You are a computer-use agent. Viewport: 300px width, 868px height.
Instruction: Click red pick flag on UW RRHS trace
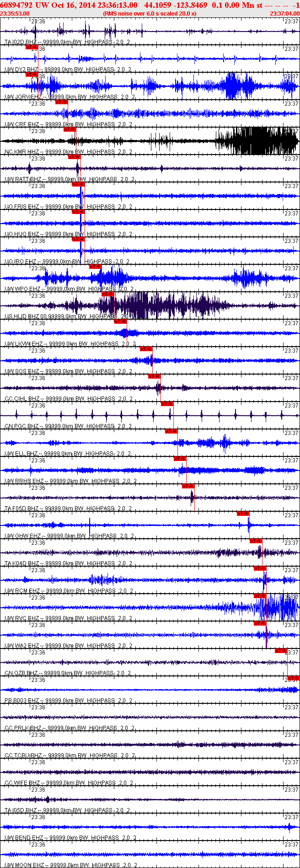[180, 459]
